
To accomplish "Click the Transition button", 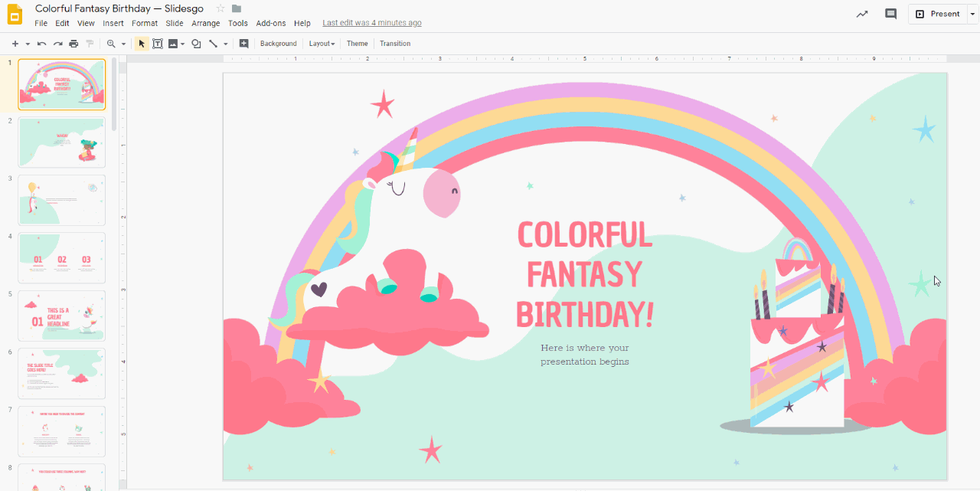I will click(x=395, y=44).
